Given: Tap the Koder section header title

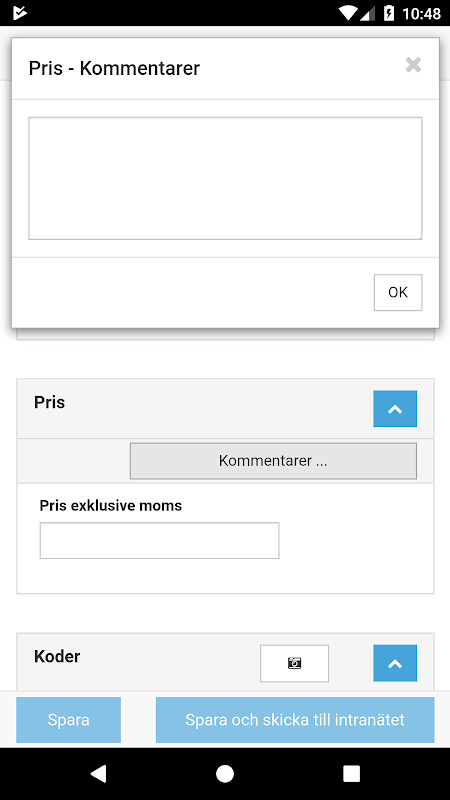Looking at the screenshot, I should click(57, 656).
